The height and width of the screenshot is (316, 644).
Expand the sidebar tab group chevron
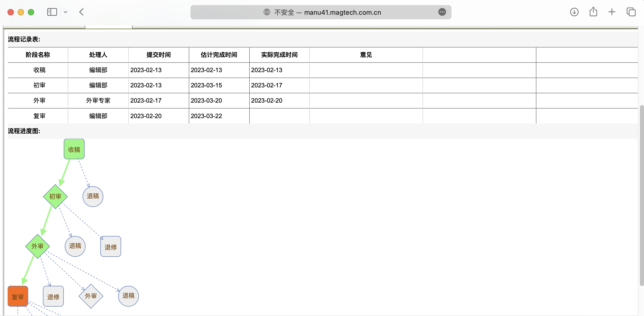(x=66, y=12)
